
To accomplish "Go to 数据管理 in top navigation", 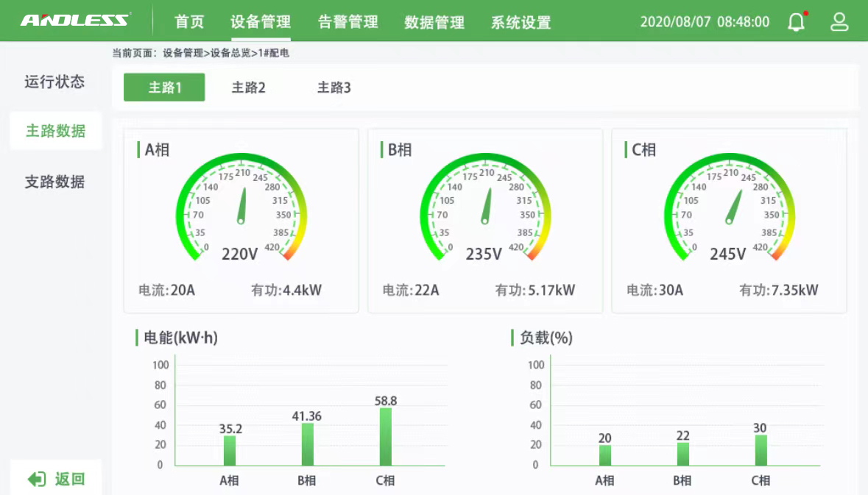I will (434, 22).
